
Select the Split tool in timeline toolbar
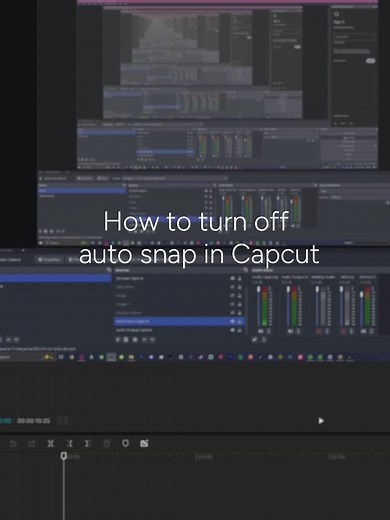(51, 444)
